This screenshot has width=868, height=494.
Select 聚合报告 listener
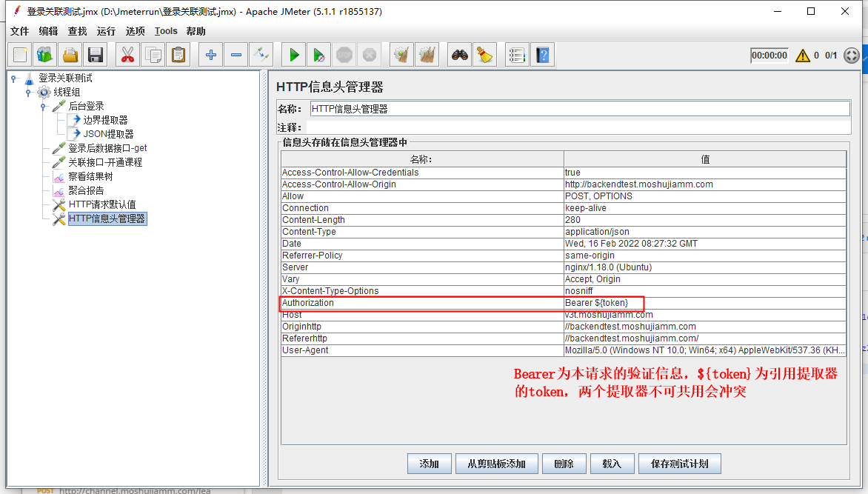86,190
